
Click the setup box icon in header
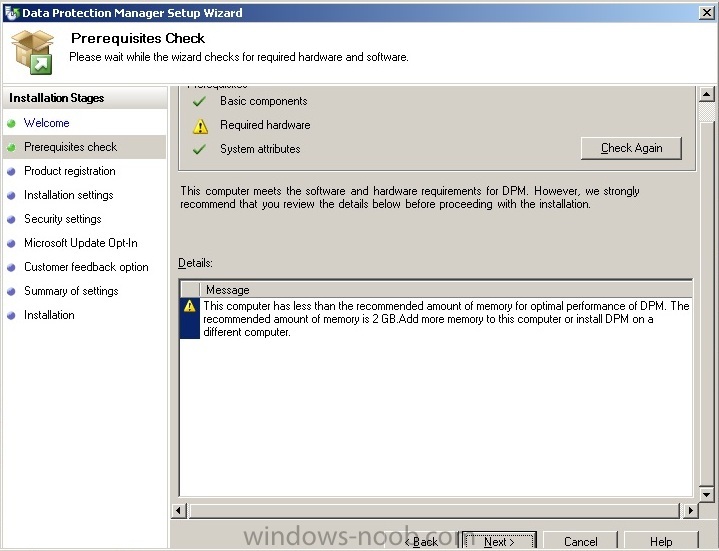click(33, 52)
